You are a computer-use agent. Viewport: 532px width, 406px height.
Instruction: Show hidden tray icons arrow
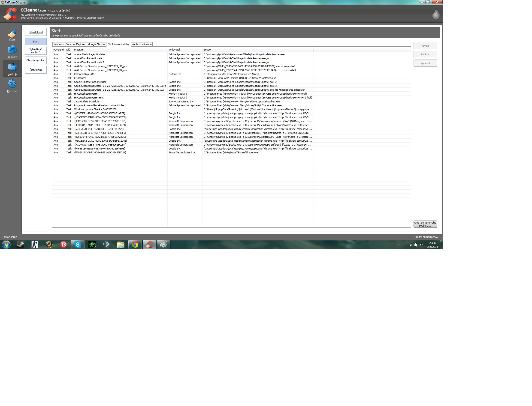click(405, 245)
